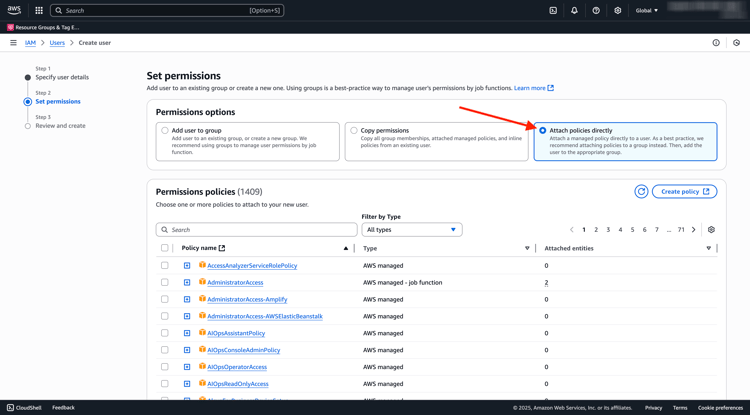Open table preferences gear icon
This screenshot has height=415, width=750.
pos(711,229)
